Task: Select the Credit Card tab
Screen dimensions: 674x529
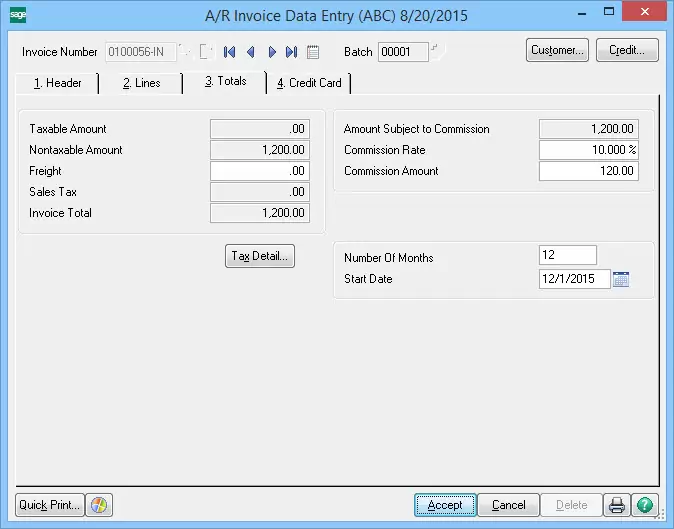Action: pyautogui.click(x=309, y=83)
